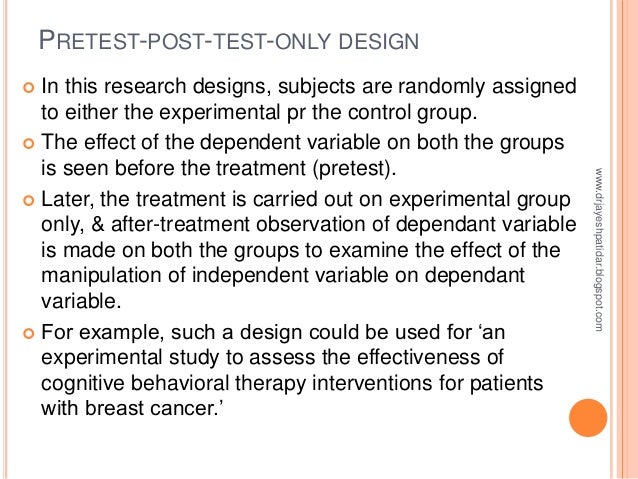Click the large orange circle
638x479 pixels.
click(588, 418)
